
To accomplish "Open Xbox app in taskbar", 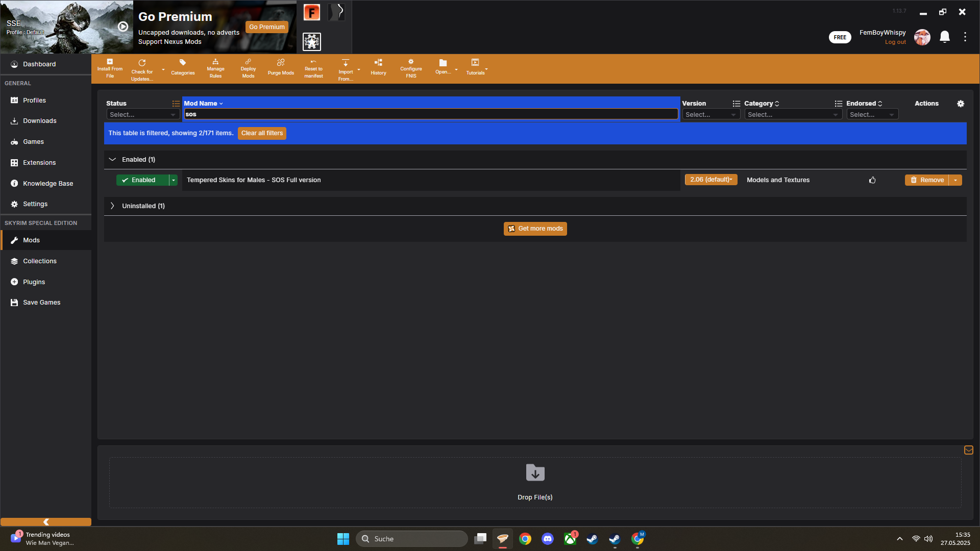I will pos(570,539).
